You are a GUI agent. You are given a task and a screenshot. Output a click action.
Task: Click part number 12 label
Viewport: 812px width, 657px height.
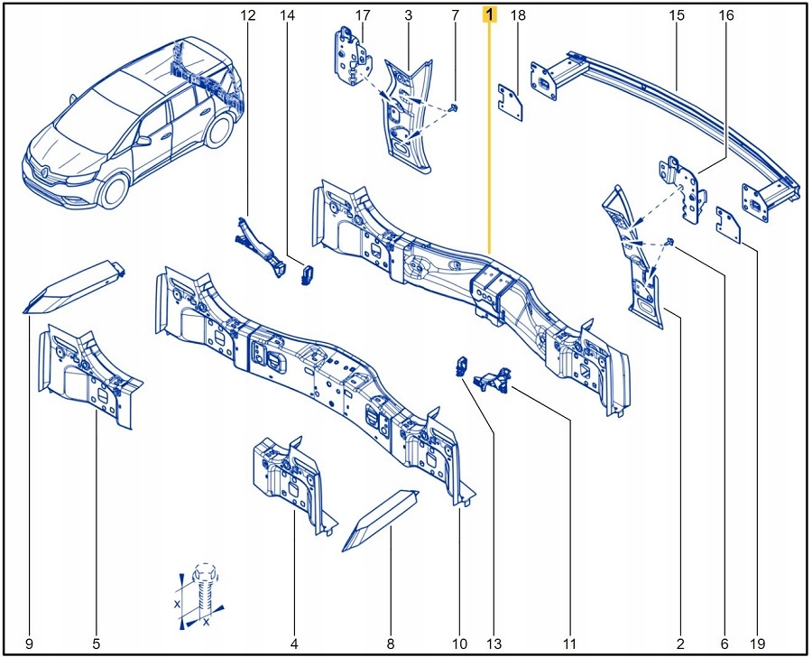point(248,15)
